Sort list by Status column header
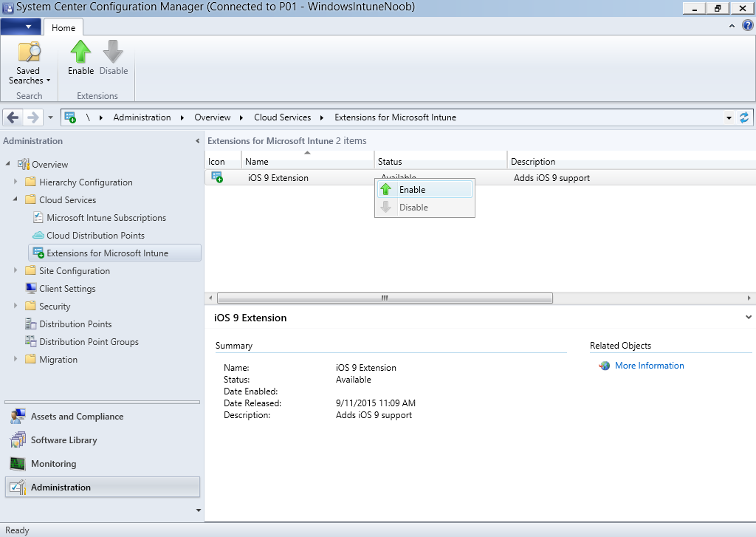Viewport: 756px width, 537px height. coord(441,161)
